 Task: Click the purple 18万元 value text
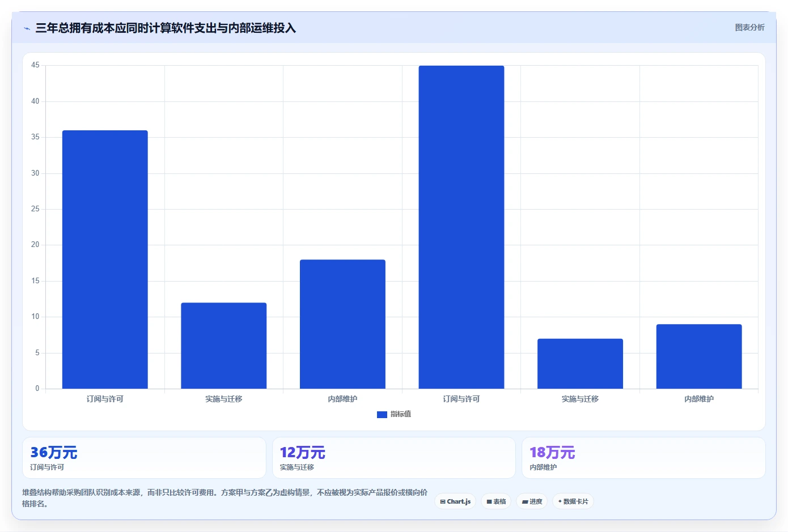[552, 453]
